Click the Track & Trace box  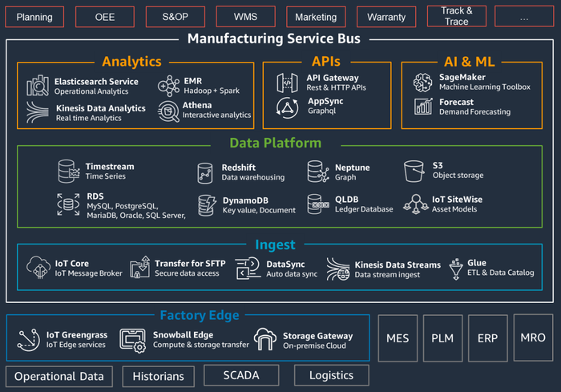tap(457, 16)
